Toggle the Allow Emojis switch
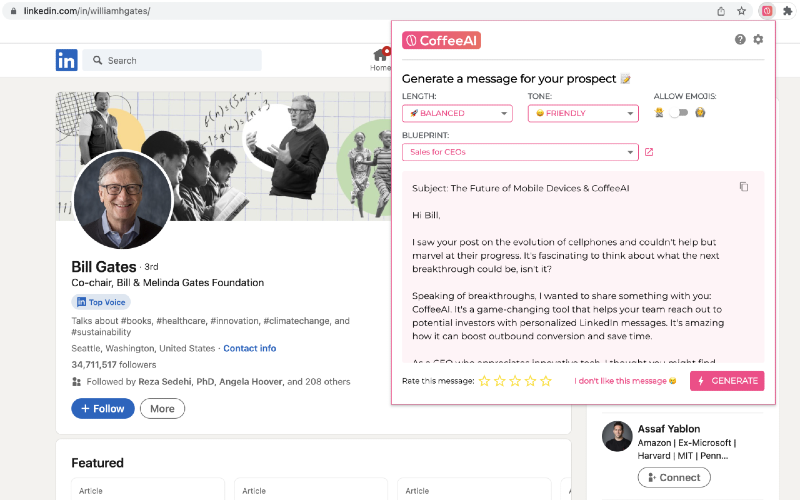This screenshot has height=500, width=800. 680,113
